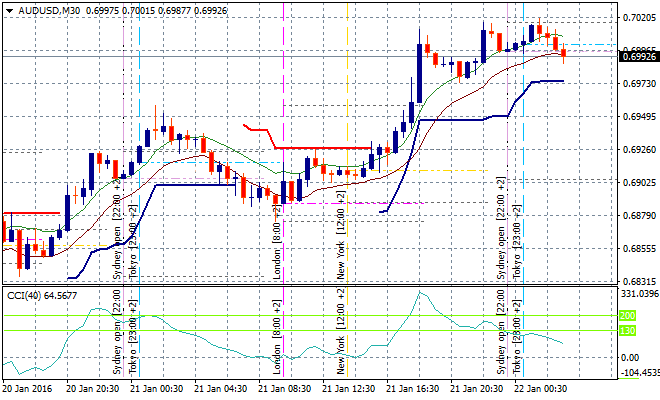The width and height of the screenshot is (660, 400).
Task: Click the 21 Jan 08:30 time axis label
Action: tap(283, 388)
